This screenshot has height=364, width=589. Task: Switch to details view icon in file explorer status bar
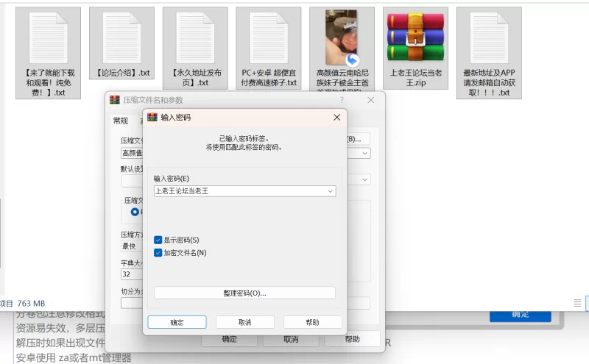tap(577, 303)
